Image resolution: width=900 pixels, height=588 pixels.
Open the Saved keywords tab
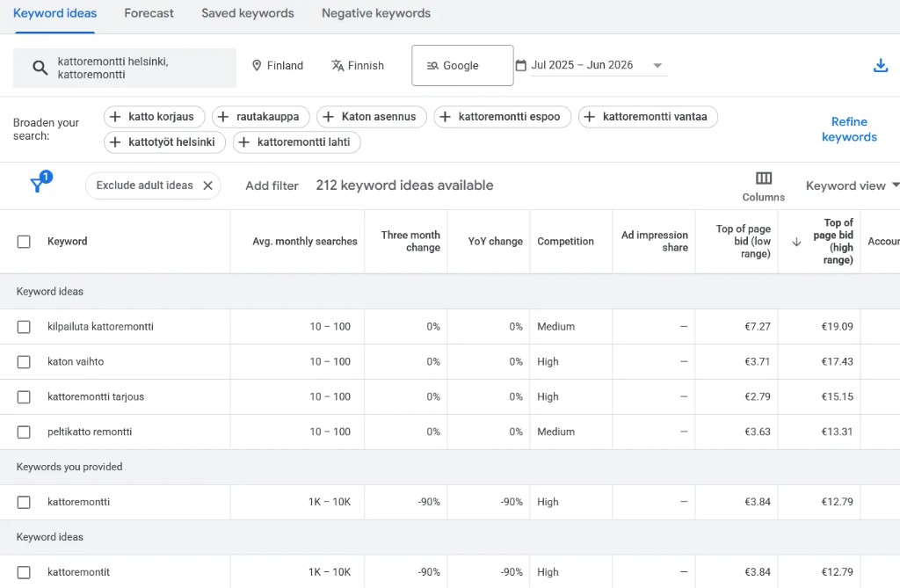point(247,13)
